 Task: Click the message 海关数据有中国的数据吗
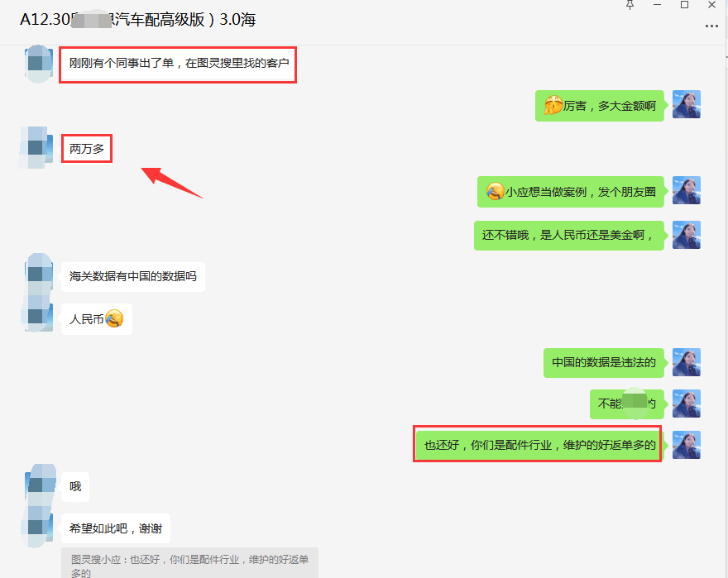click(x=132, y=276)
